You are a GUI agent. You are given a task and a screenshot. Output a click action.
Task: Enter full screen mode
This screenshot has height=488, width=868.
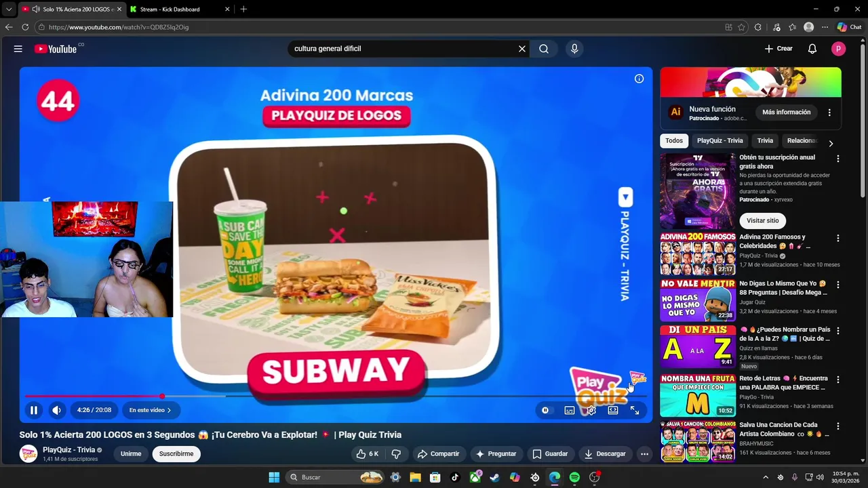635,410
